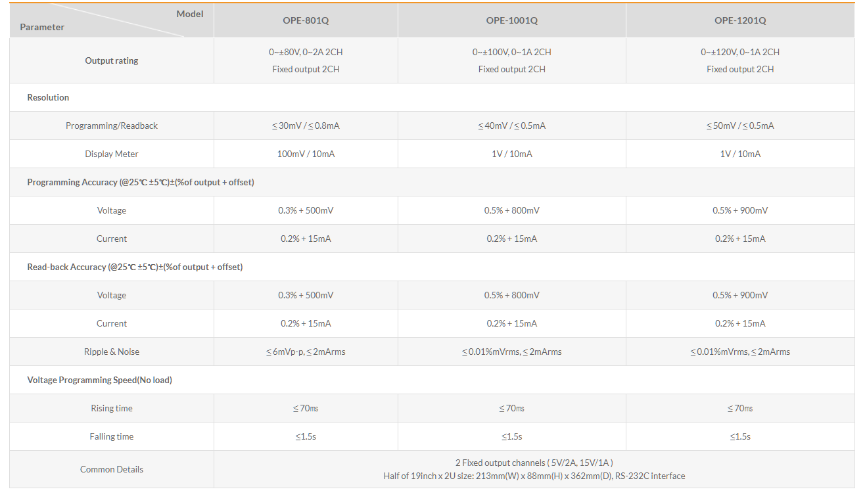865x504 pixels.
Task: Select OPE-801Q read-back voltage 0.3% + 500mV
Action: 306,295
